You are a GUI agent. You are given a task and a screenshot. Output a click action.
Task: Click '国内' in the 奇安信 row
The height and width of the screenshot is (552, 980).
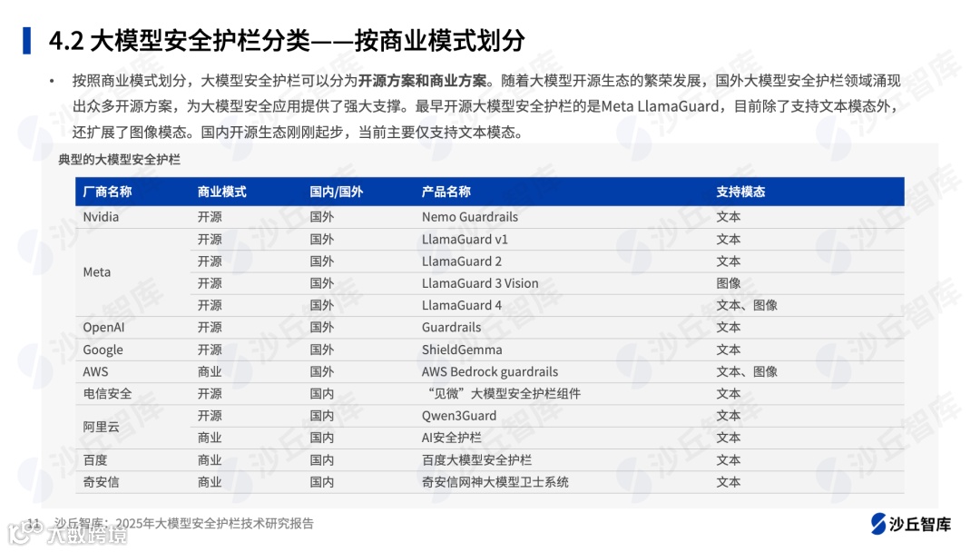click(x=322, y=482)
